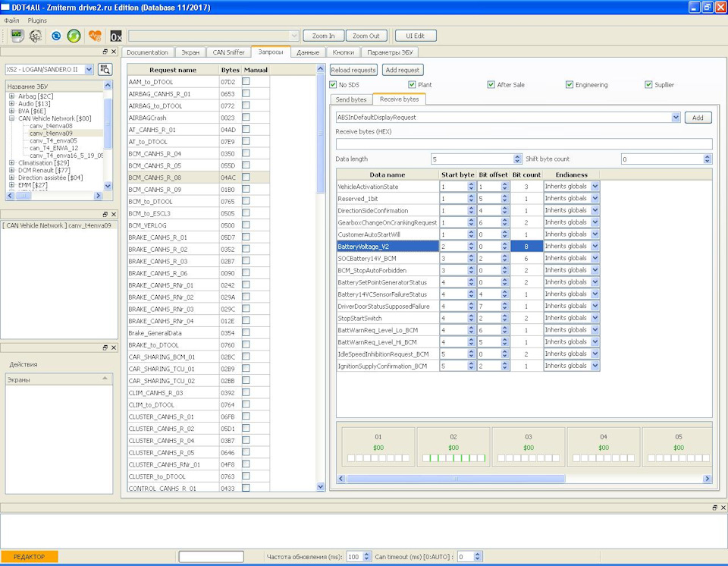
Task: Open the Plugins menu
Action: [37, 20]
